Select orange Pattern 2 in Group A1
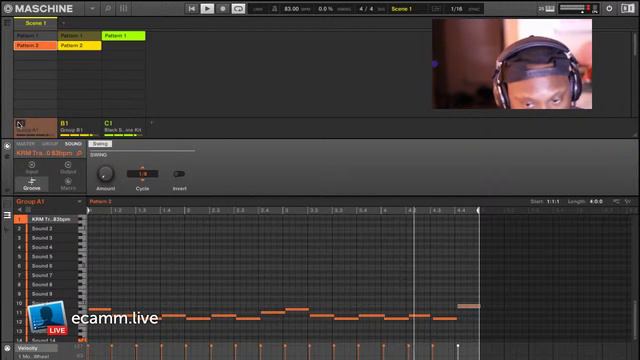 click(x=36, y=45)
